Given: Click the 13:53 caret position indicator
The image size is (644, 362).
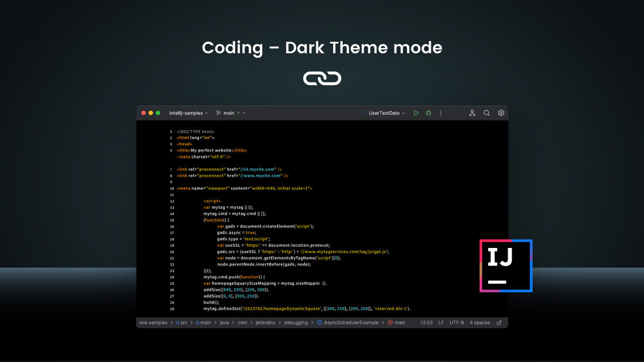Looking at the screenshot, I should click(426, 322).
